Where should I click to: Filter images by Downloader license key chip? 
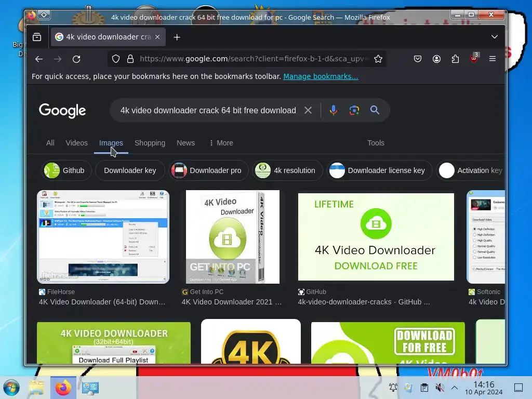(379, 170)
